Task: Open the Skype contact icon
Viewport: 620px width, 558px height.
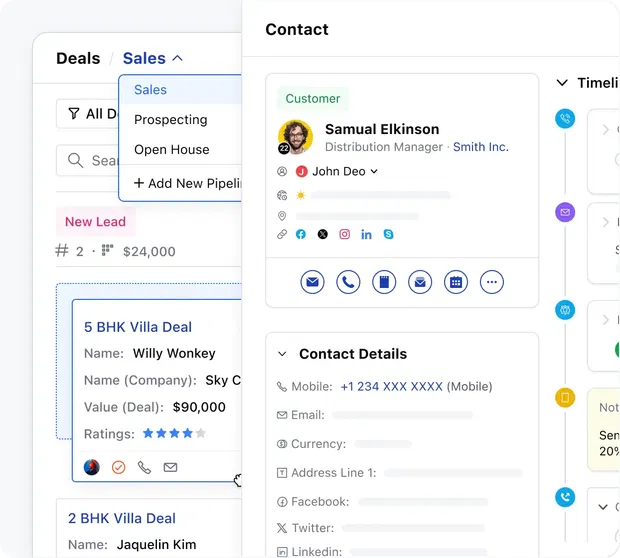Action: click(x=388, y=235)
